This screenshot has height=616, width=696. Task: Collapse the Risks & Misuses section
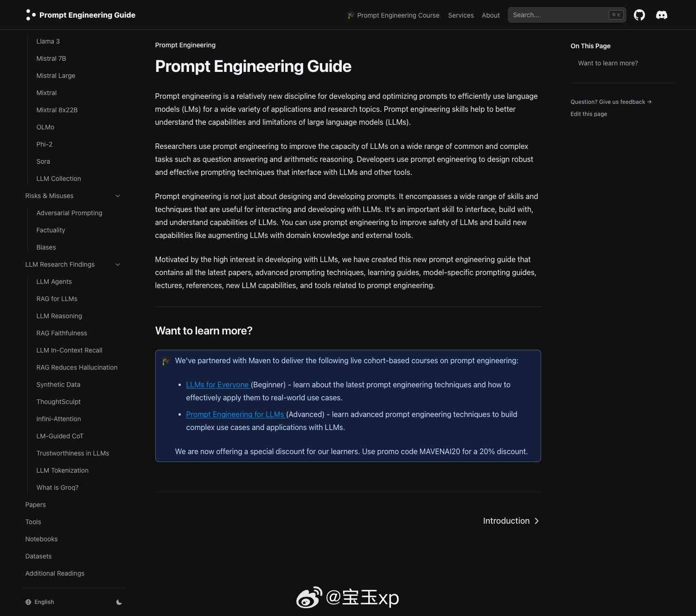click(118, 196)
